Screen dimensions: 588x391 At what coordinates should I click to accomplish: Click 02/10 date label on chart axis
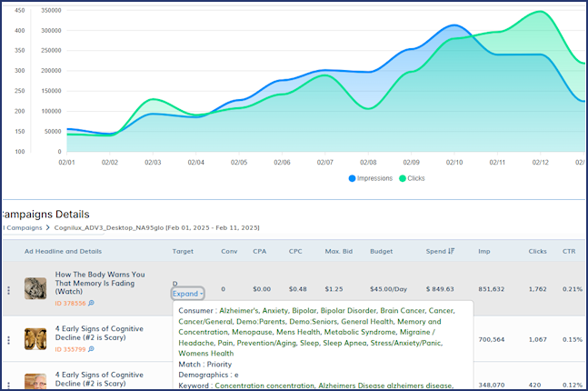tap(454, 163)
